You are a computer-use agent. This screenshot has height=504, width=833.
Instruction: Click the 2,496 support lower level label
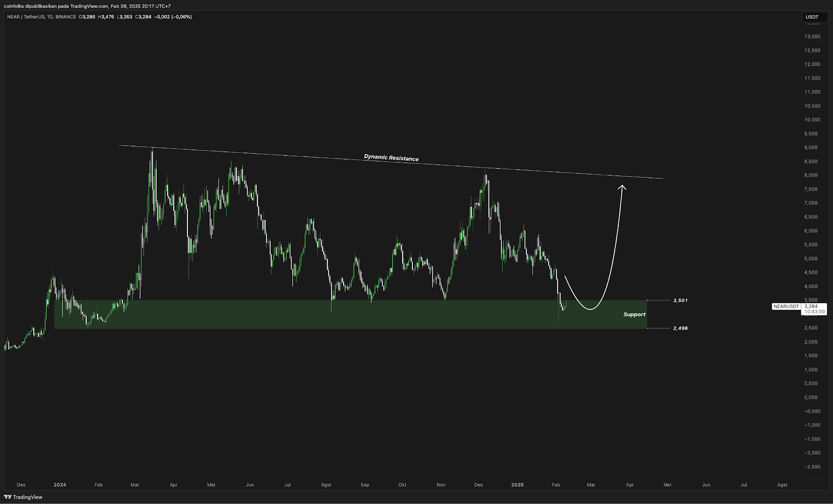680,328
